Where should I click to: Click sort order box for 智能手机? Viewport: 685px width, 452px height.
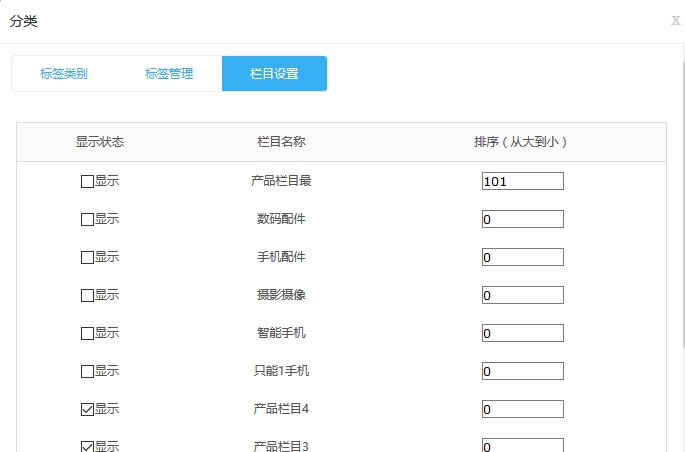(522, 333)
